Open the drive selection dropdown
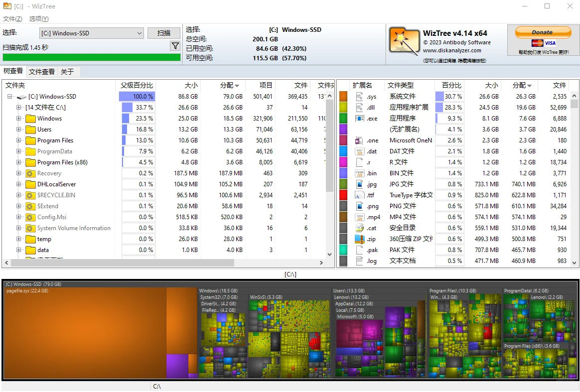The height and width of the screenshot is (392, 580). click(x=140, y=33)
